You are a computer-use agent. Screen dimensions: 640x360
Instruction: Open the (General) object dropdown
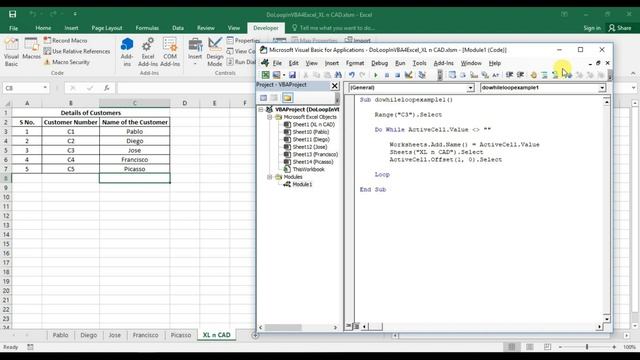[470, 88]
